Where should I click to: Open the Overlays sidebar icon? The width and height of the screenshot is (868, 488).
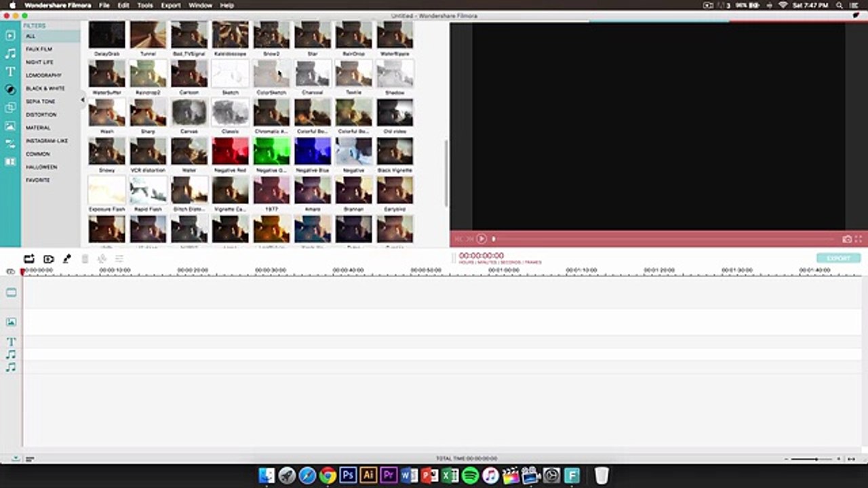tap(10, 108)
